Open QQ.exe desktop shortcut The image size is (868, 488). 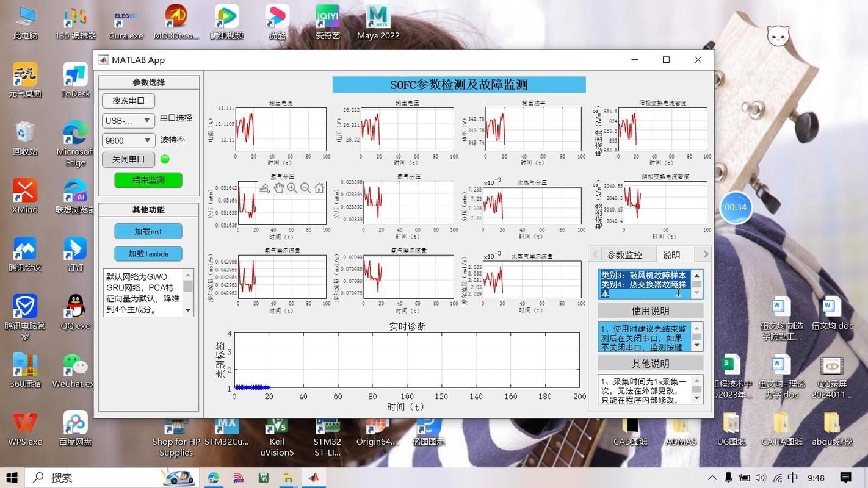[x=76, y=313]
